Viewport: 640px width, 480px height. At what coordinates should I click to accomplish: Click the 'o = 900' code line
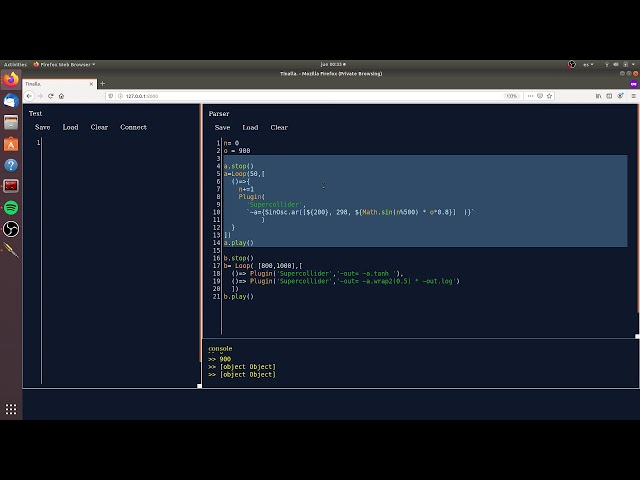(237, 151)
